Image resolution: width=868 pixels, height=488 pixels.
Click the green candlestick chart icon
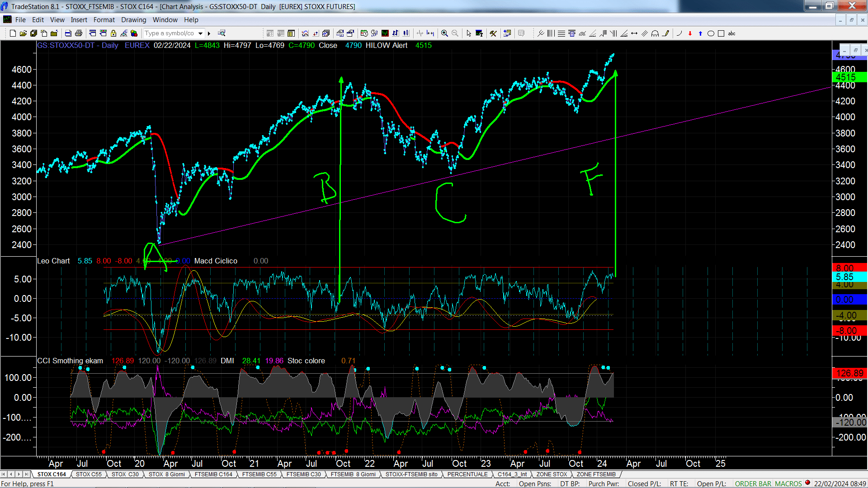coord(385,33)
